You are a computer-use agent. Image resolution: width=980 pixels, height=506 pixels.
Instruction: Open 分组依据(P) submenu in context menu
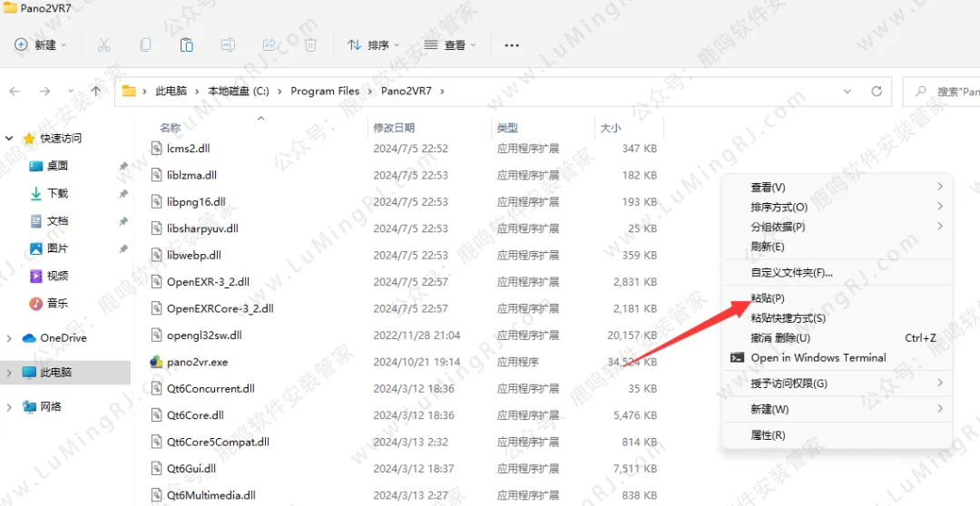tap(837, 226)
